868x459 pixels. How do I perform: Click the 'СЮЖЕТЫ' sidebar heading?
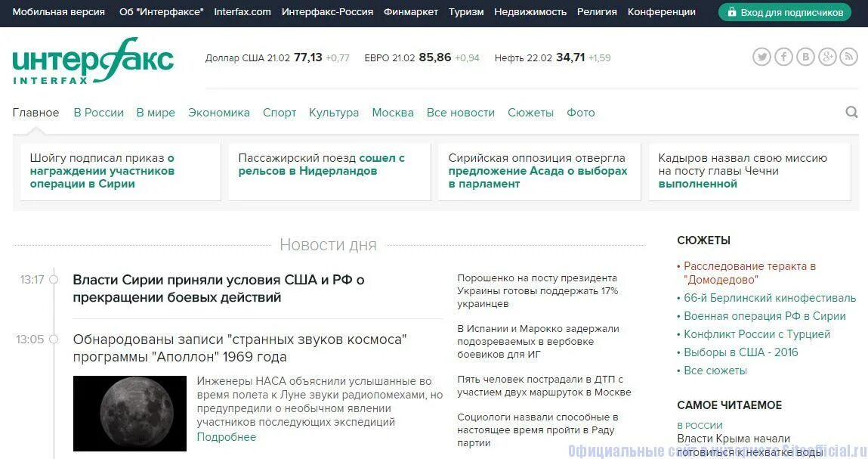pyautogui.click(x=703, y=240)
